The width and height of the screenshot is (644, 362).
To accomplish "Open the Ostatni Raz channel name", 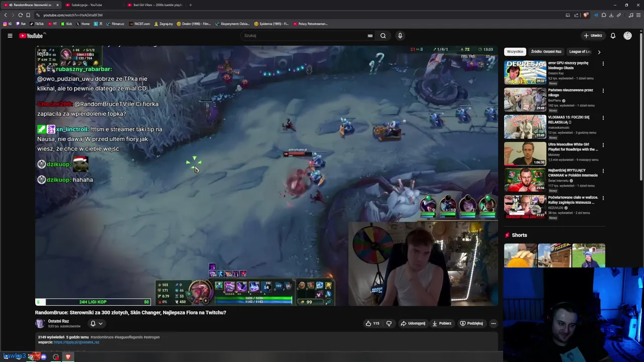I will (58, 321).
